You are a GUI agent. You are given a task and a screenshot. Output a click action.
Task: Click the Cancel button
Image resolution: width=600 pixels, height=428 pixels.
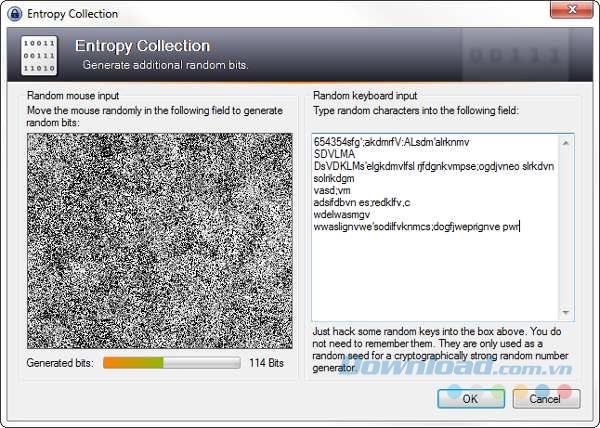[x=546, y=399]
